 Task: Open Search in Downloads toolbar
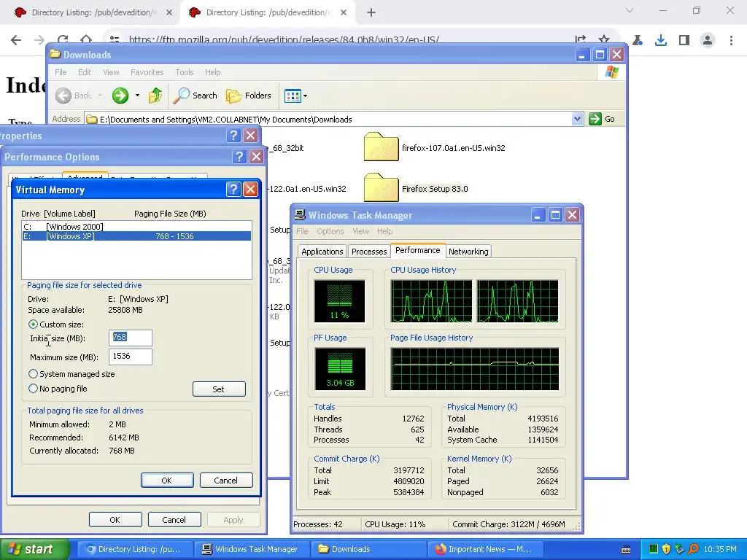click(196, 96)
